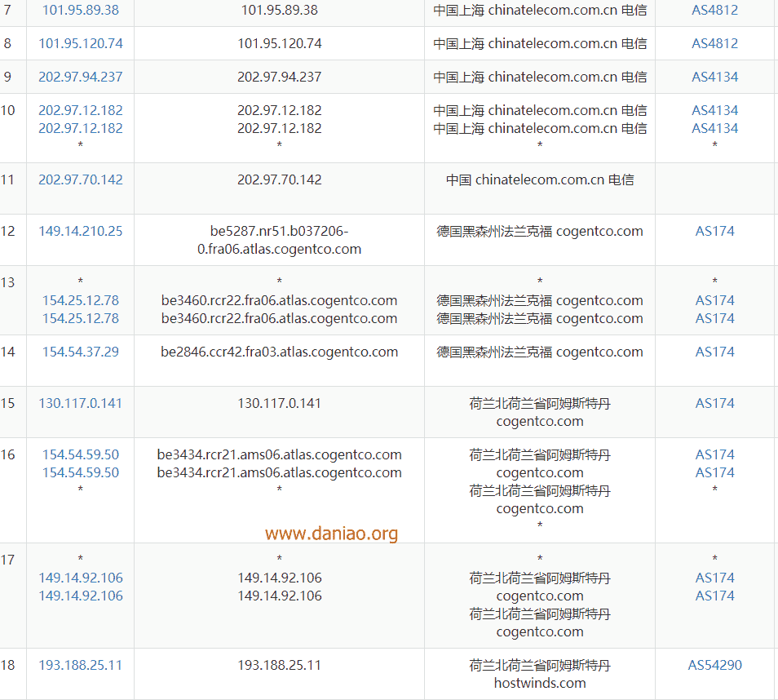Click the '德国黑森州法兰克福 cogentco.com' location in hop 14

point(540,352)
